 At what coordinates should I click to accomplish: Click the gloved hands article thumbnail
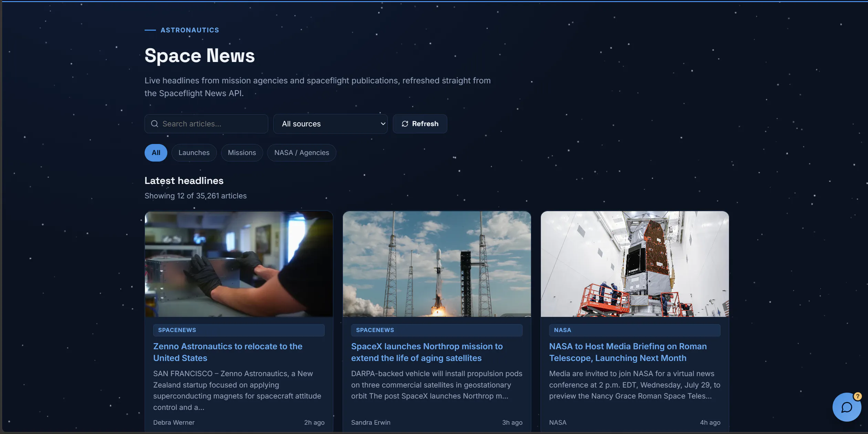pyautogui.click(x=239, y=264)
